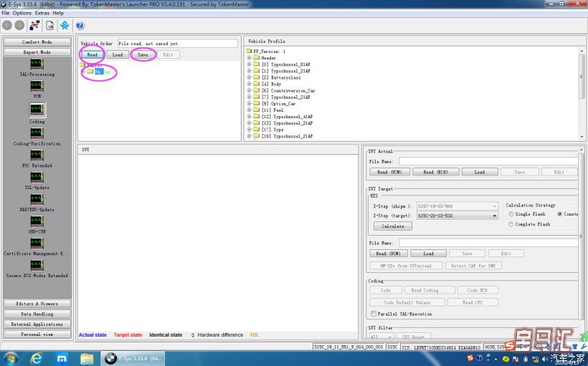Click the forward navigation arrow in toolbar
The width and height of the screenshot is (588, 366).
pos(19,26)
